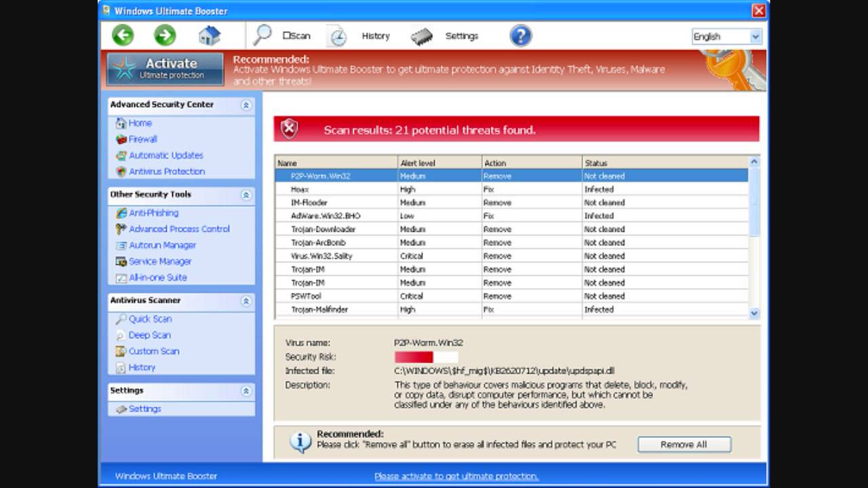Click the History clock icon in toolbar
This screenshot has width=868, height=488.
click(x=337, y=36)
